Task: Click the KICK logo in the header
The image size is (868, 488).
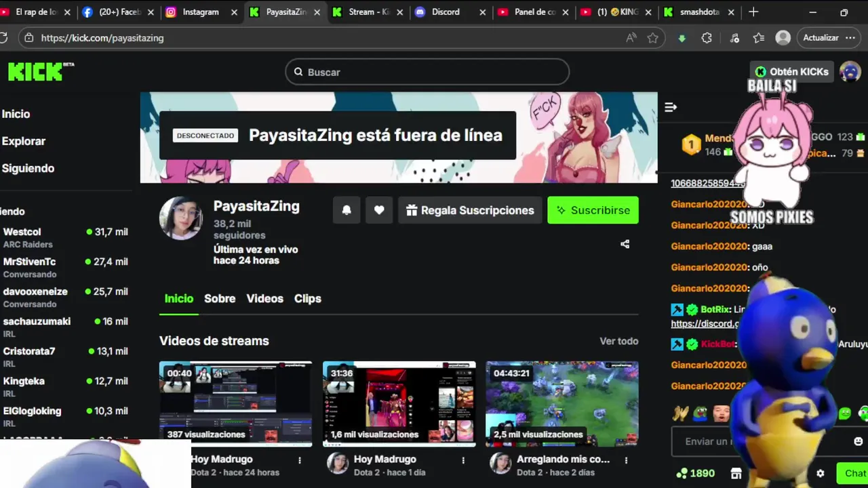Action: [x=41, y=71]
